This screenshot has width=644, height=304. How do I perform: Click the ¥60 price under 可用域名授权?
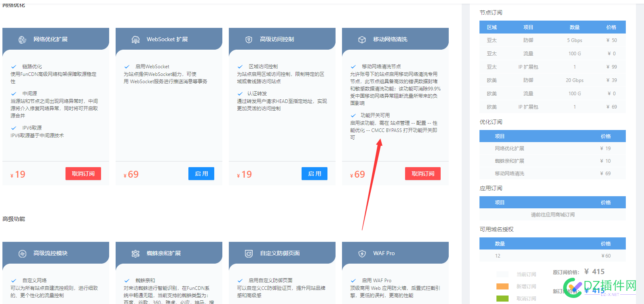click(606, 256)
